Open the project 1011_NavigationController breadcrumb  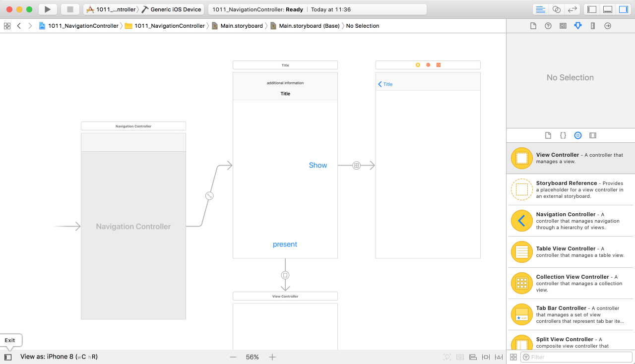pyautogui.click(x=79, y=26)
